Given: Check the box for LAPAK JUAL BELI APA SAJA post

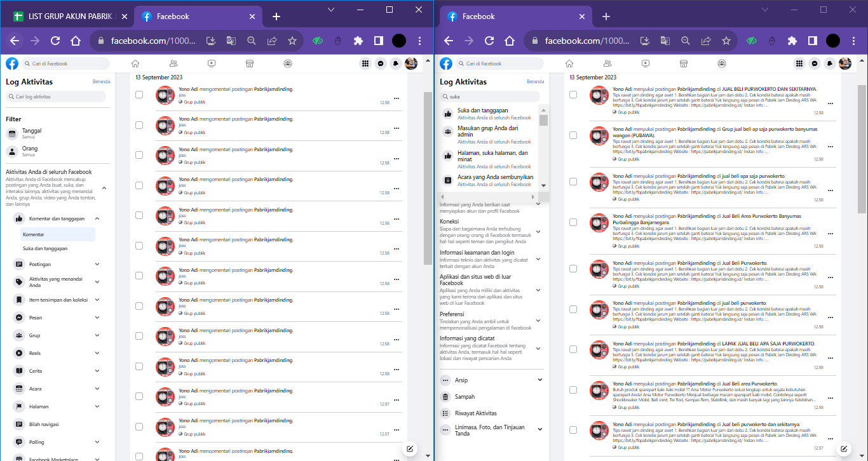Looking at the screenshot, I should (573, 349).
